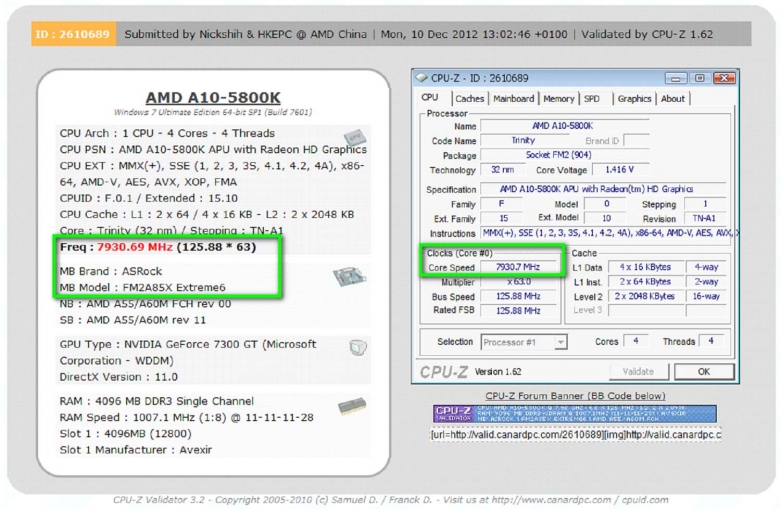Image resolution: width=781 pixels, height=510 pixels.
Task: Click the CPU-Z forum banner image
Action: pyautogui.click(x=575, y=414)
